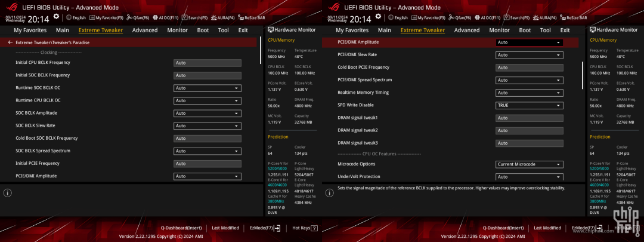Click the info icon below the Clocking list
The image size is (644, 242).
(x=8, y=192)
